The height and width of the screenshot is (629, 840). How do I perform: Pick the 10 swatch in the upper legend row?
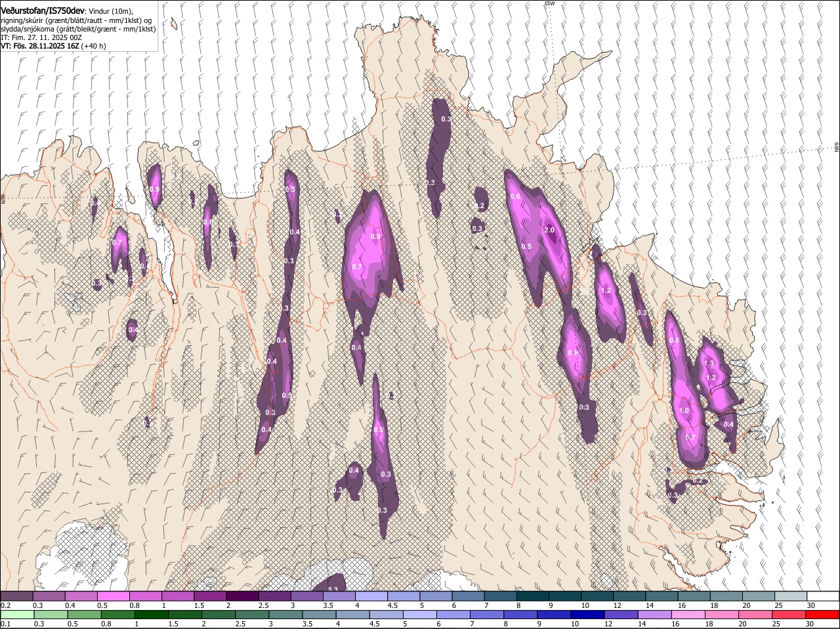(x=597, y=596)
